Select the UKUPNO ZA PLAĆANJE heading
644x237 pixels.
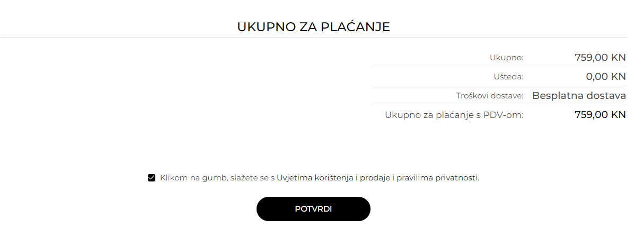click(x=313, y=27)
